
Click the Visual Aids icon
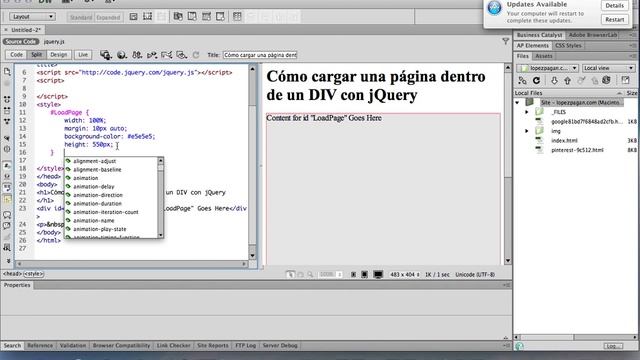pyautogui.click(x=181, y=55)
